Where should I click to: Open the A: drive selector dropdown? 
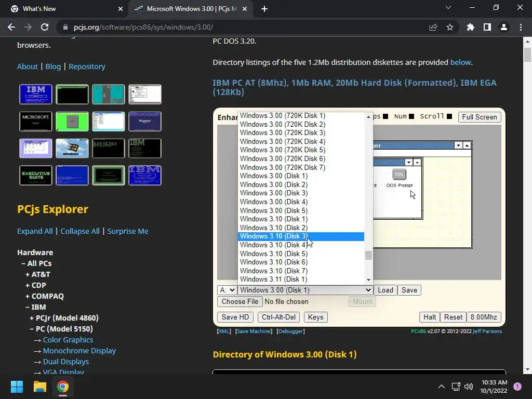(x=227, y=290)
